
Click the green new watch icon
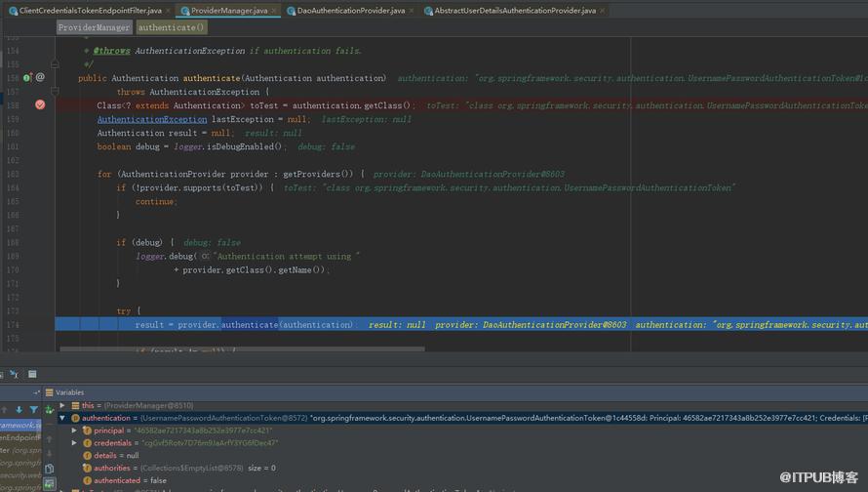pos(50,411)
